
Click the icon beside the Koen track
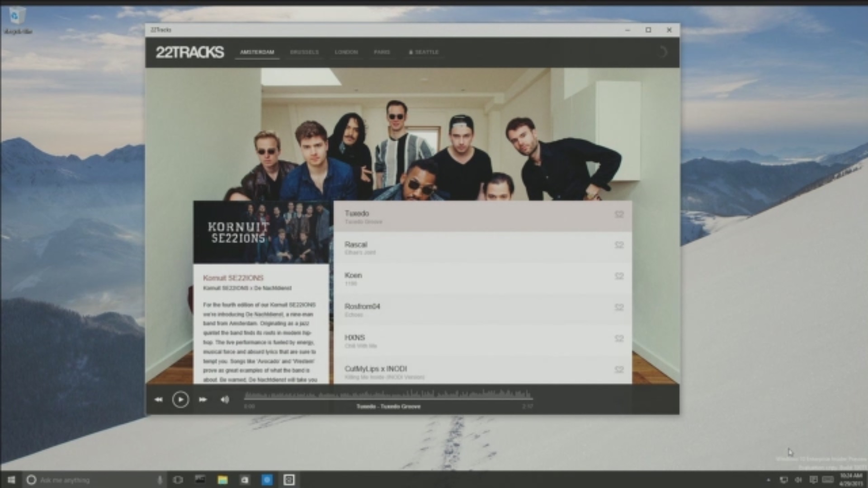click(x=619, y=276)
